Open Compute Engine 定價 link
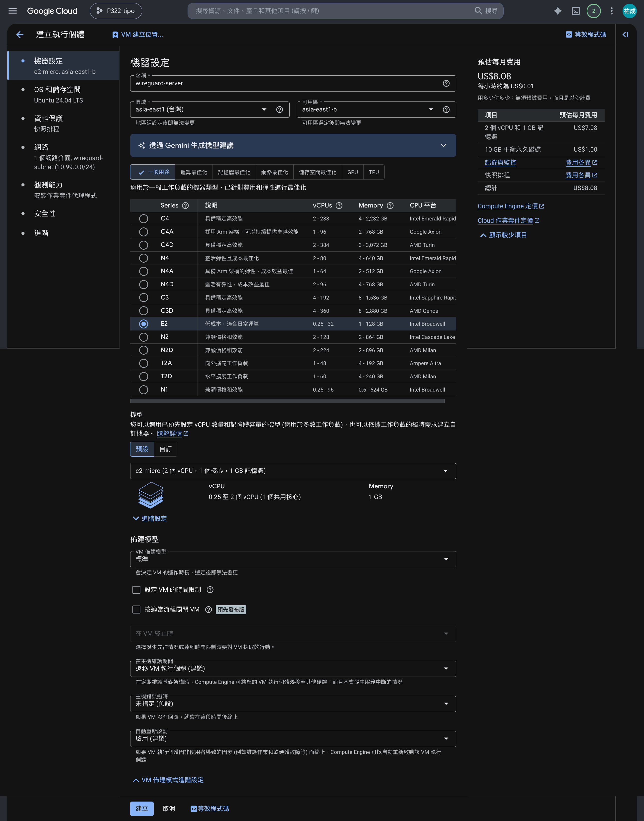This screenshot has width=644, height=821. pos(511,206)
